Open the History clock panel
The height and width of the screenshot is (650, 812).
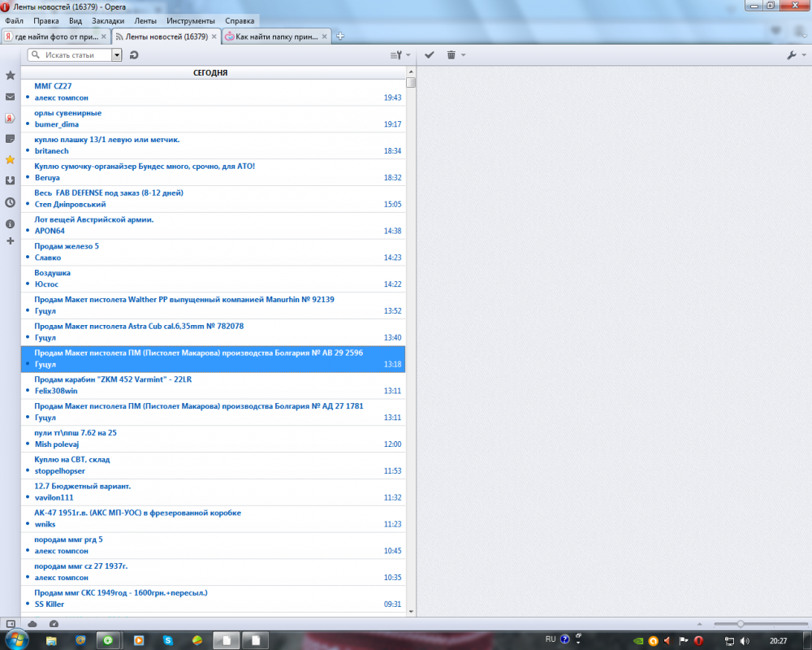[10, 202]
